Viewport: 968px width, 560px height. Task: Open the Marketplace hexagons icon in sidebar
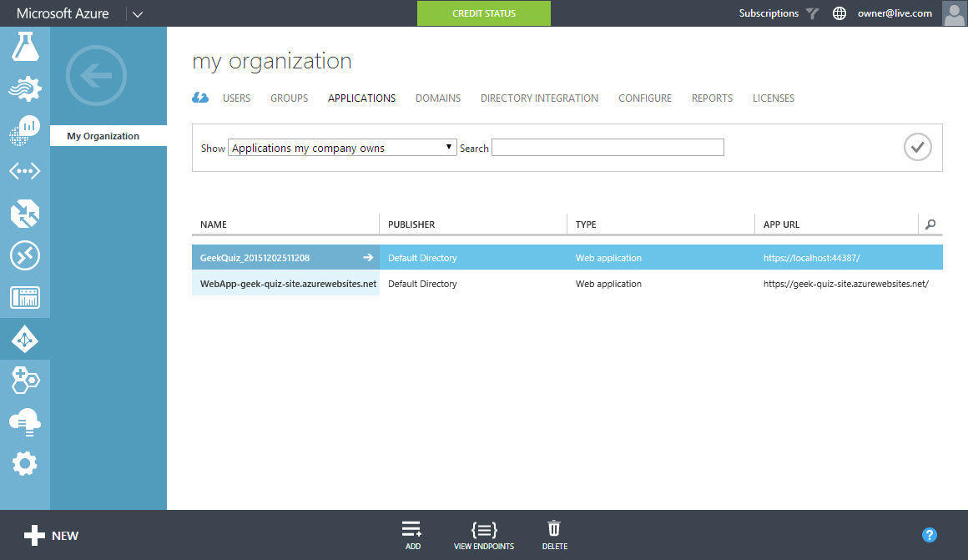pyautogui.click(x=25, y=381)
